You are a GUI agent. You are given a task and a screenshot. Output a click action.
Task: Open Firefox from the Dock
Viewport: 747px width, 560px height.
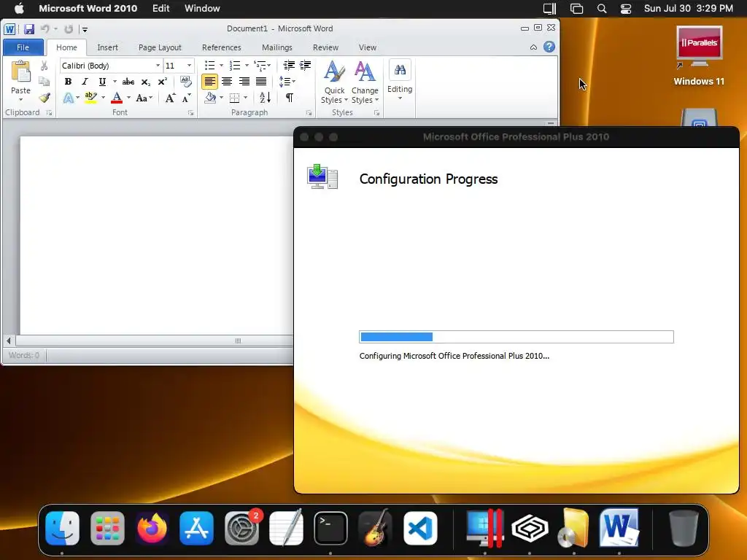[152, 528]
